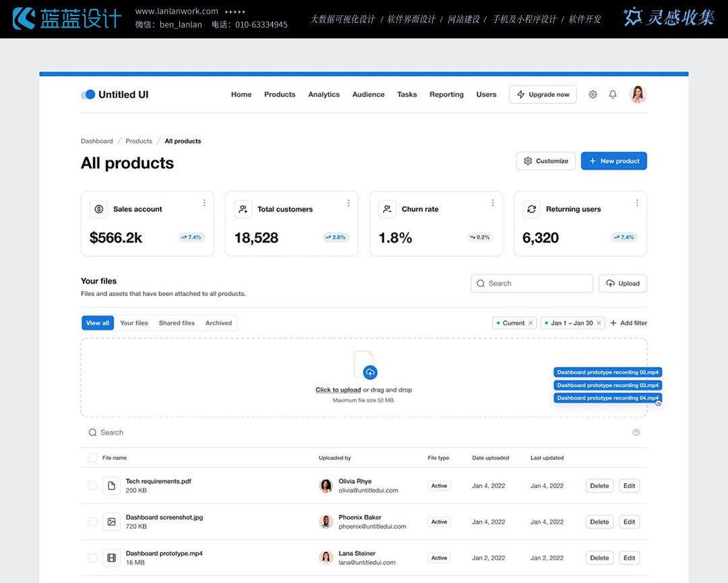This screenshot has height=583, width=728.
Task: Open the Churn rate card options menu
Action: tap(493, 203)
